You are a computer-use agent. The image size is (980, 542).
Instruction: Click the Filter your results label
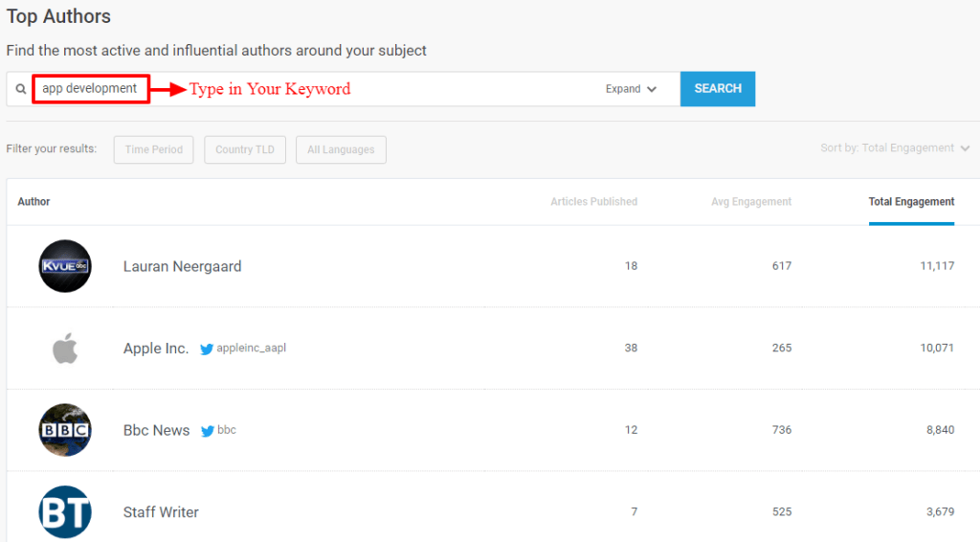pyautogui.click(x=52, y=148)
